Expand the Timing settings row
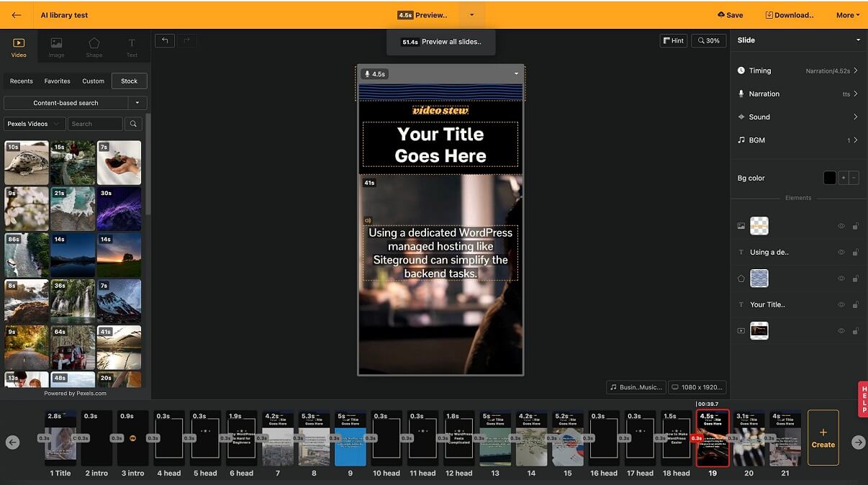The height and width of the screenshot is (485, 868). [797, 71]
